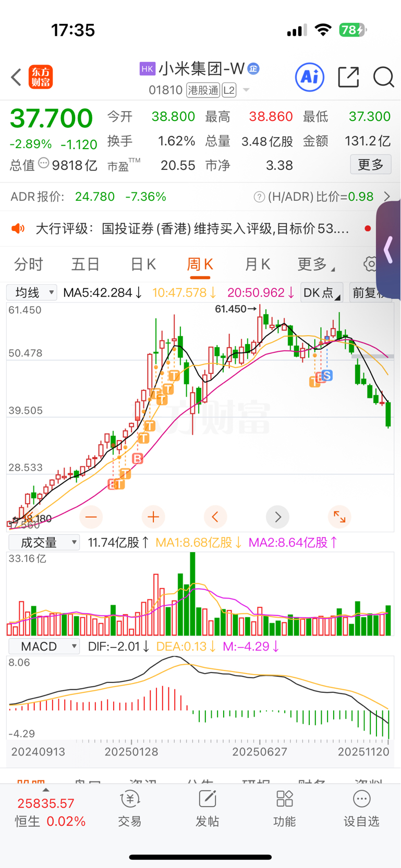Viewport: 401px width, 868px height.
Task: Tap the 东方财富 logo icon
Action: click(x=41, y=77)
